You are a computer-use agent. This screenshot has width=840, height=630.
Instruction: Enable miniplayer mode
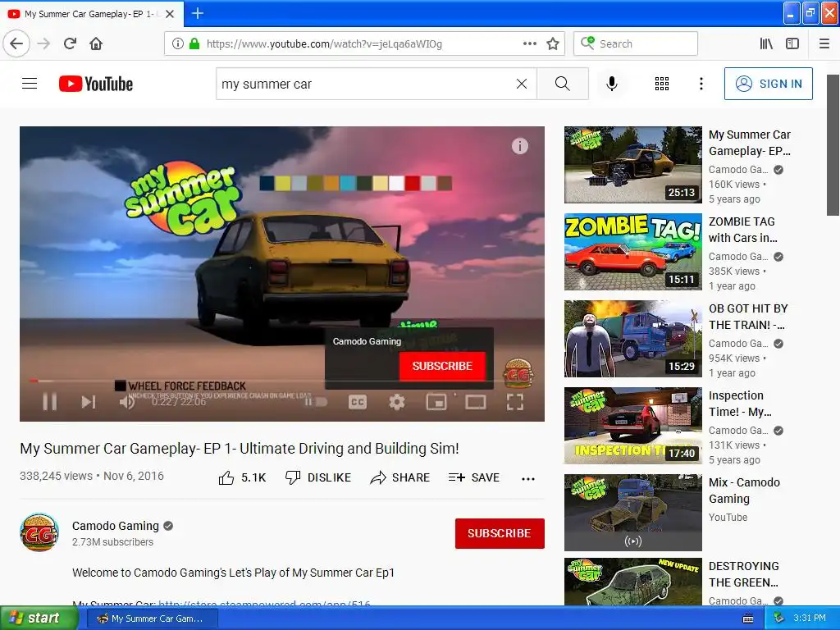[x=436, y=402]
